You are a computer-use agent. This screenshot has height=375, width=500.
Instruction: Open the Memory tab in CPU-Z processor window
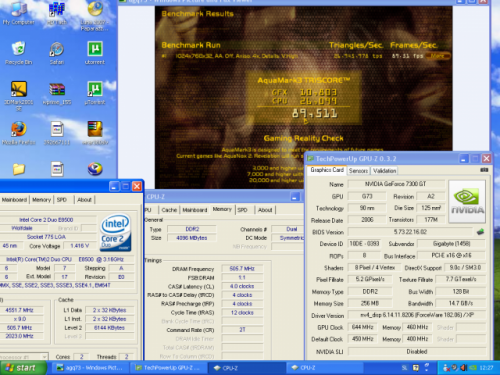pyautogui.click(x=42, y=200)
